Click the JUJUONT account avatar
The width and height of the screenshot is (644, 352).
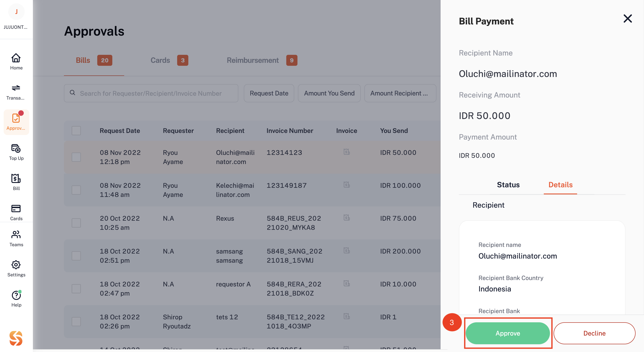click(x=16, y=12)
